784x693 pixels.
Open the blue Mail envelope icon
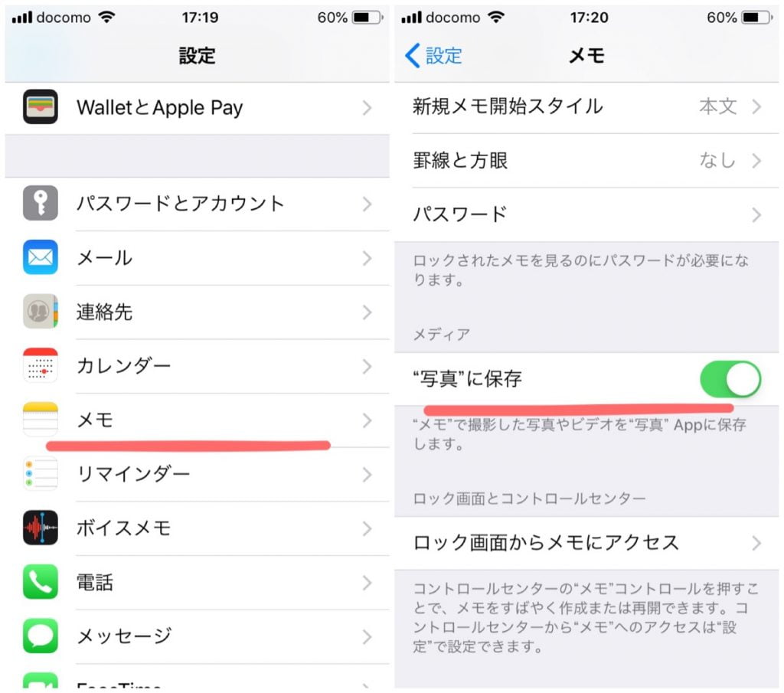[x=40, y=257]
